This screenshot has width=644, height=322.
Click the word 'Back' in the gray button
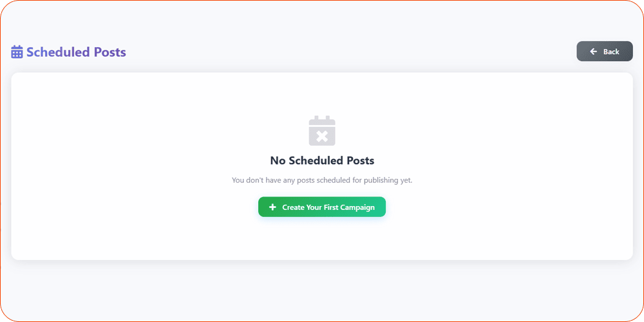click(x=611, y=52)
